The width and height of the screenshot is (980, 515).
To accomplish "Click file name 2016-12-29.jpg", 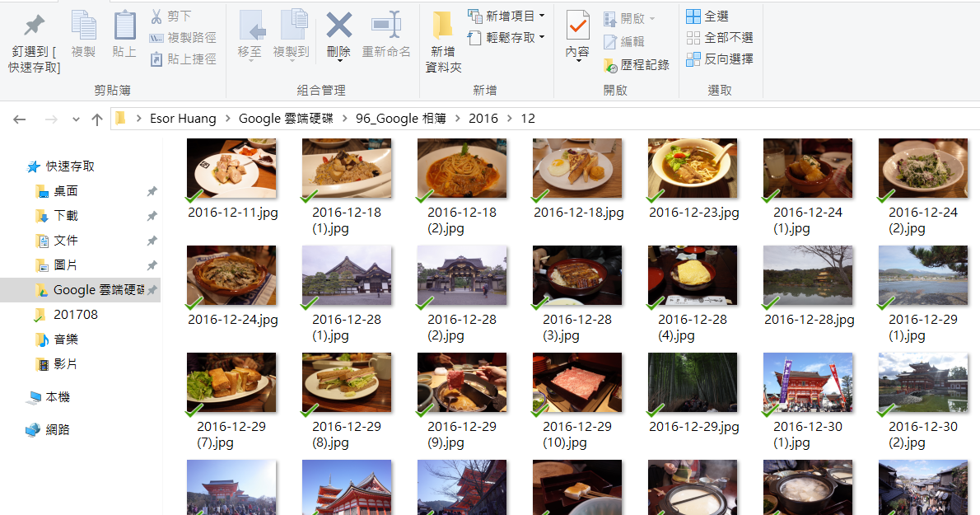I will coord(693,427).
